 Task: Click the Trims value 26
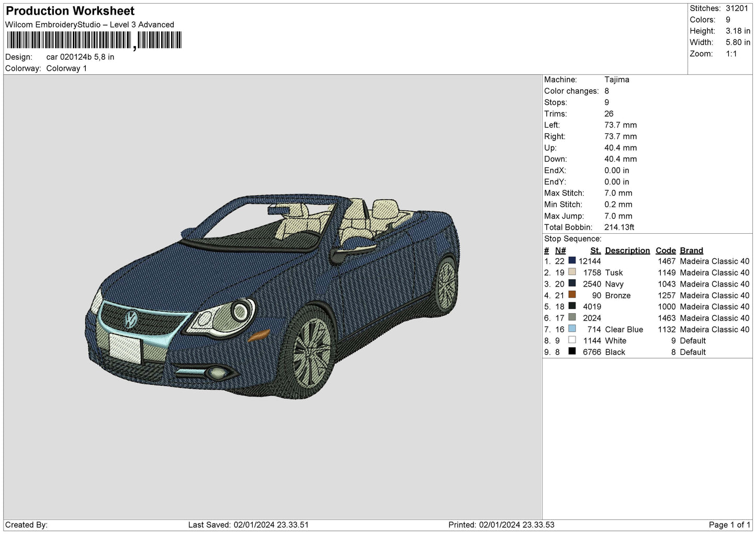click(608, 113)
